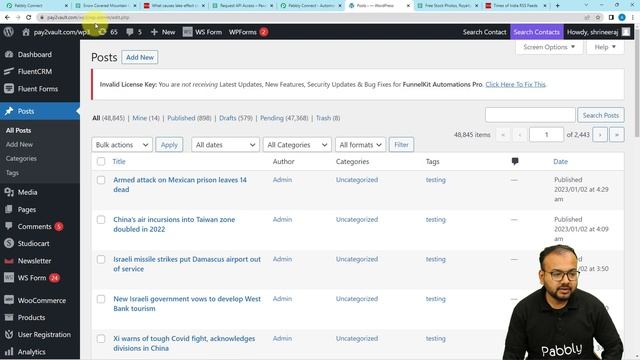This screenshot has width=640, height=360.
Task: Click the Dashboard sidebar icon
Action: tap(9, 54)
